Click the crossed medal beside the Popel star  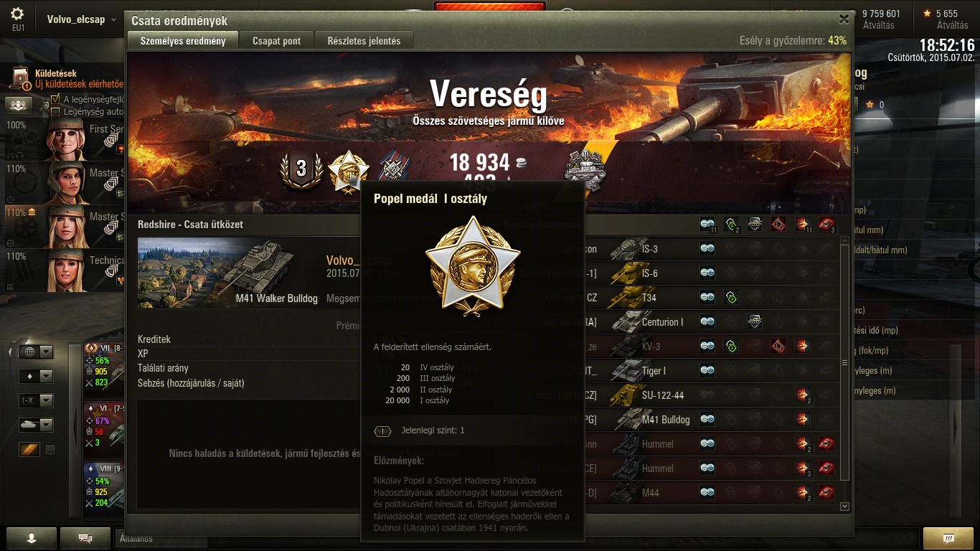[x=392, y=169]
